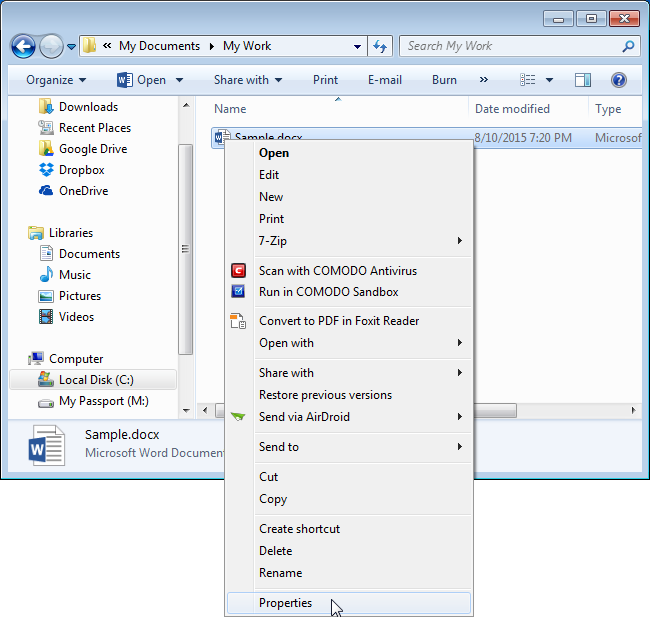Click Create shortcut menu entry
The height and width of the screenshot is (617, 650).
pos(348,529)
